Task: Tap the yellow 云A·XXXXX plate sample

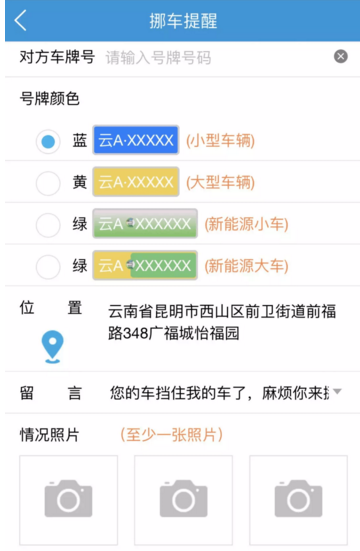Action: coord(136,182)
